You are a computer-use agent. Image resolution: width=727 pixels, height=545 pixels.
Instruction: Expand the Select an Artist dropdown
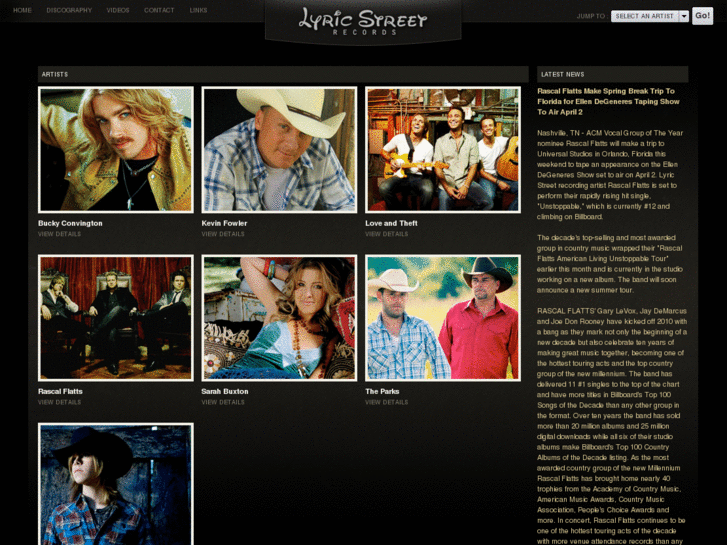pyautogui.click(x=650, y=16)
